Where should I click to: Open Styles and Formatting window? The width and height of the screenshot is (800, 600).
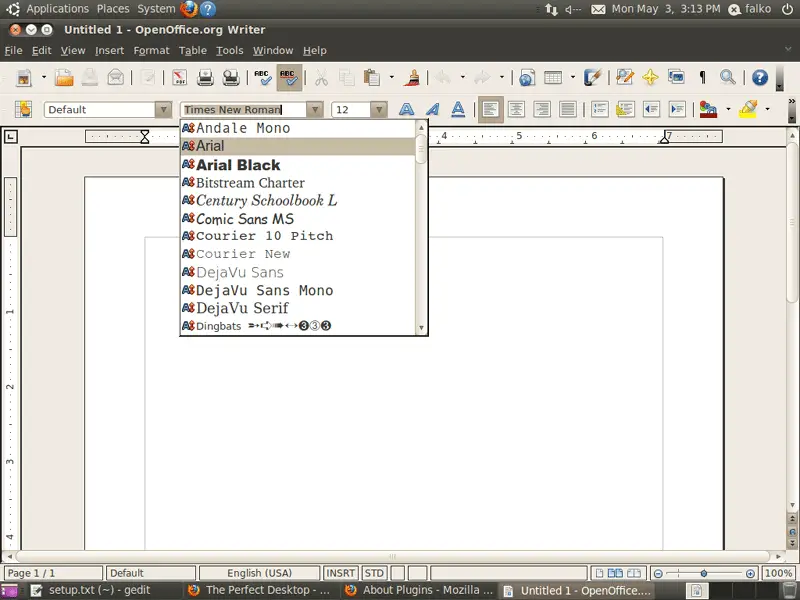tap(23, 109)
